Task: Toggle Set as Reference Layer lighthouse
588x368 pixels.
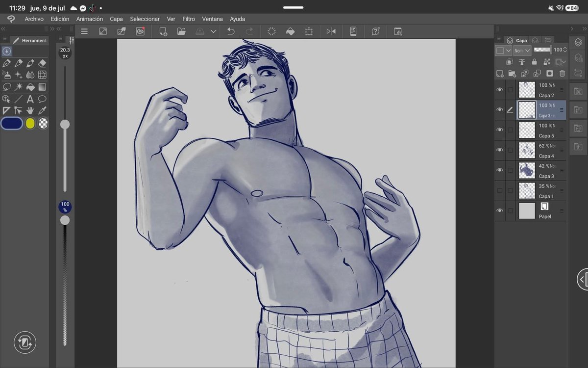Action: pyautogui.click(x=522, y=62)
